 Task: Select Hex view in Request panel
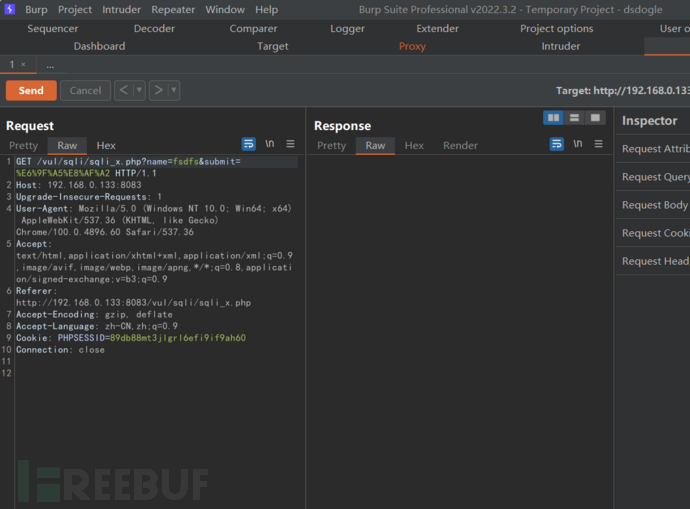coord(106,146)
